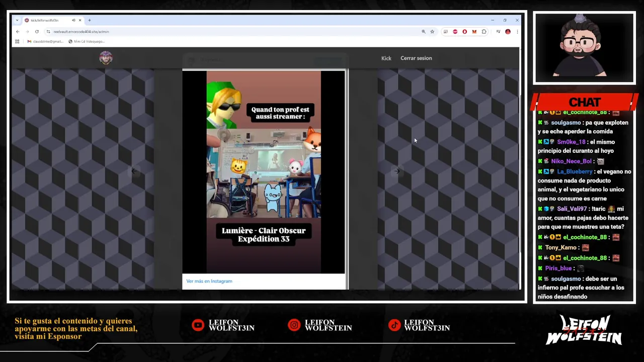Open the apps grid in bookmarks bar
Screen dimensions: 644x362
click(x=17, y=41)
